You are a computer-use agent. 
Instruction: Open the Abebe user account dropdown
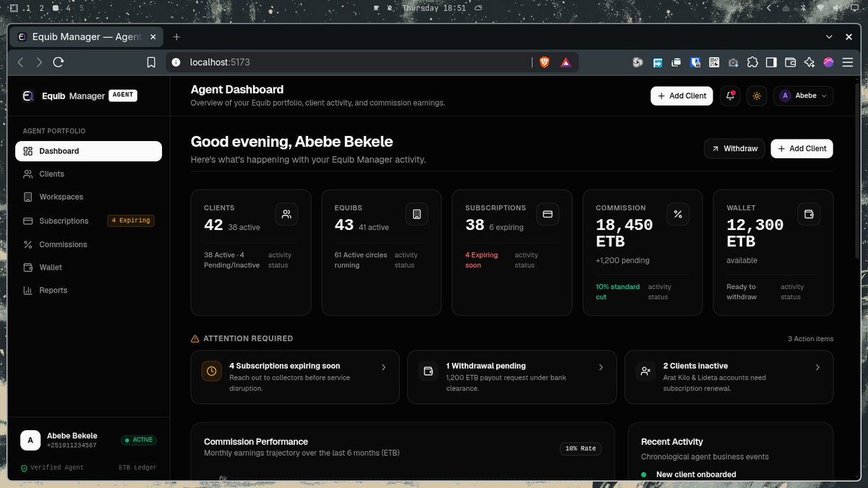pos(804,95)
